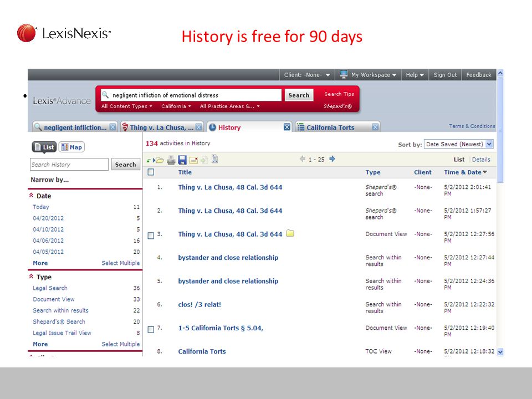Viewport: 532px width, 399px height.
Task: Click Search button beside Search History
Action: pos(125,165)
